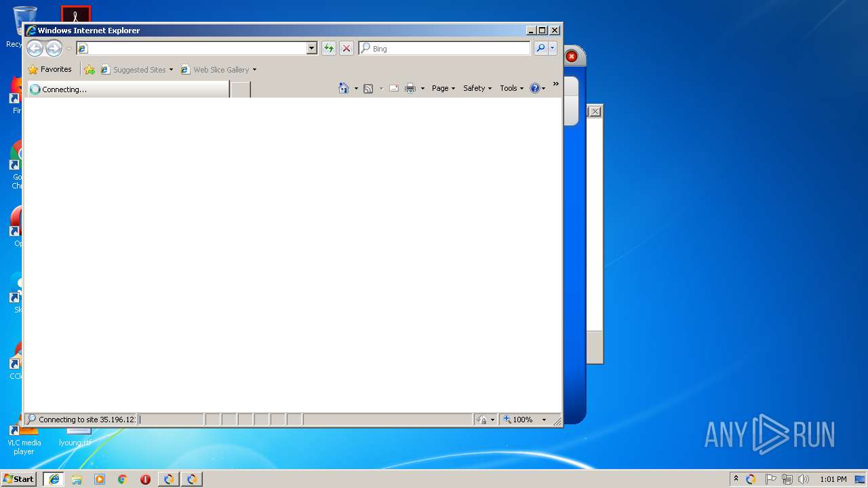
Task: Open the Help question mark menu
Action: 538,88
